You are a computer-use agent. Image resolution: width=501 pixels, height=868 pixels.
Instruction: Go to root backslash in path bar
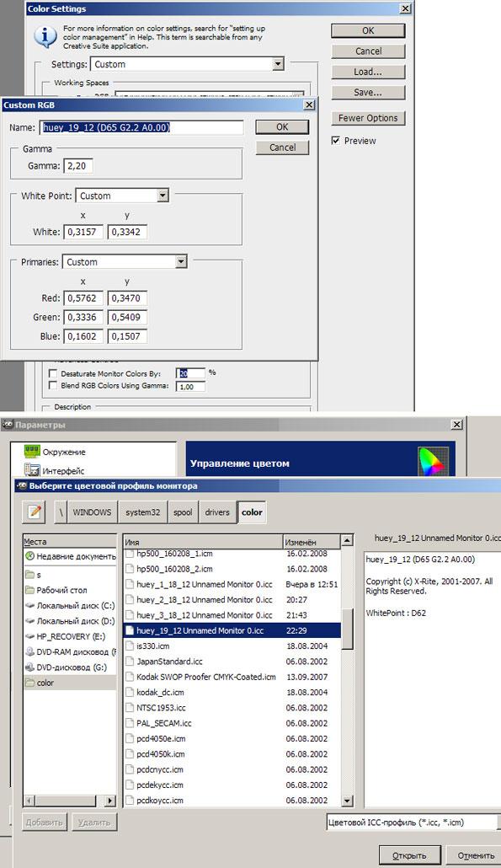pos(61,512)
